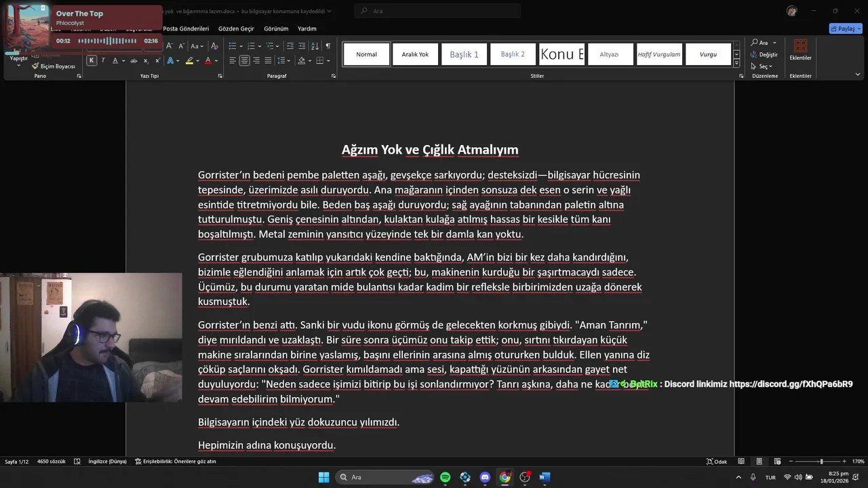Screen dimensions: 868x488
Task: Apply the text highlight color
Action: 189,60
